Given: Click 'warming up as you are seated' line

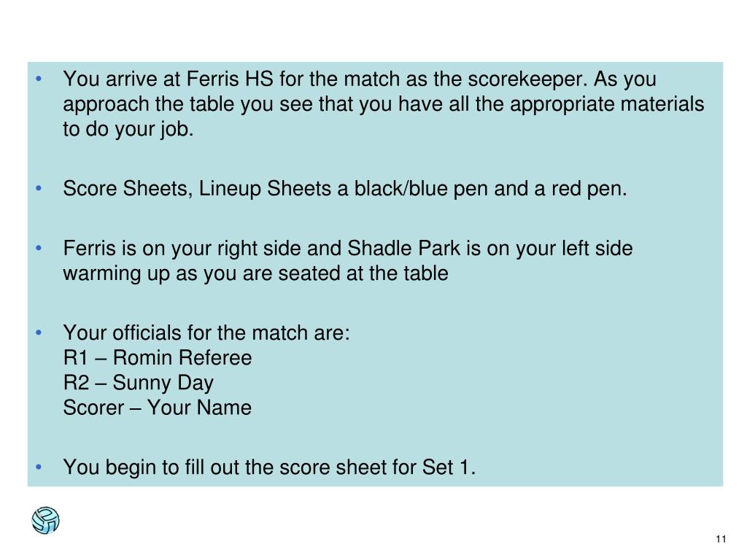Looking at the screenshot, I should click(255, 274).
